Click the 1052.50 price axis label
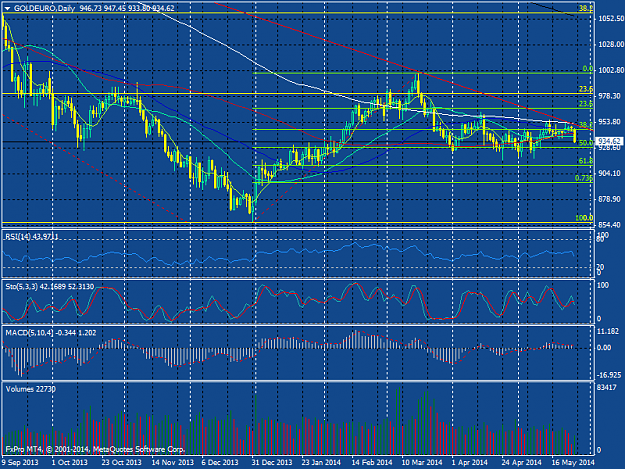This screenshot has height=469, width=625. tap(611, 19)
